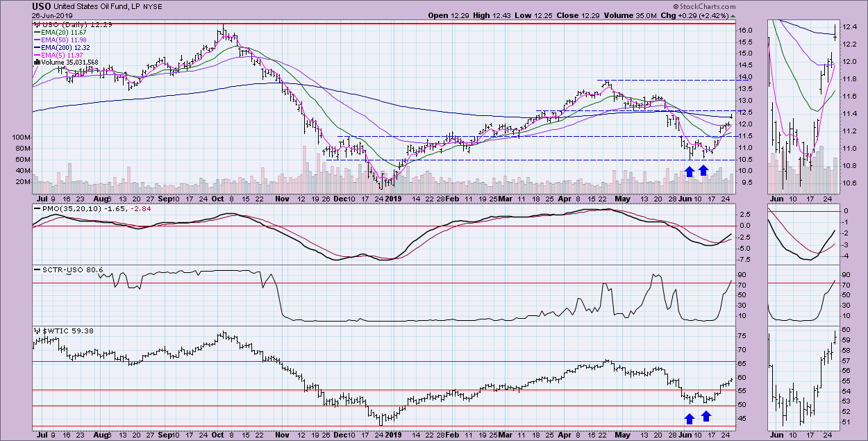
Task: Click the green up-triangle change indicator
Action: 733,15
